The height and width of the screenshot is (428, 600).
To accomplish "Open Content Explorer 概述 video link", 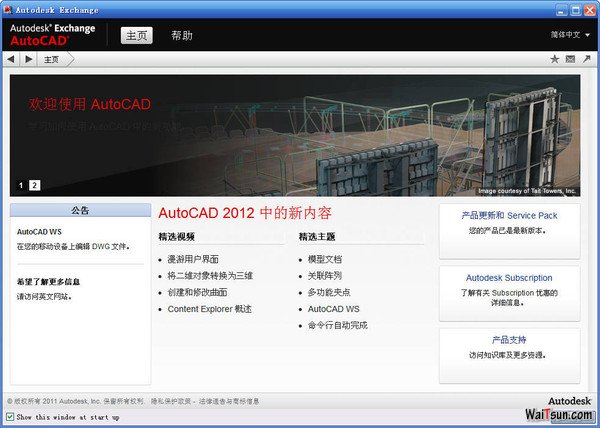I will tap(210, 309).
